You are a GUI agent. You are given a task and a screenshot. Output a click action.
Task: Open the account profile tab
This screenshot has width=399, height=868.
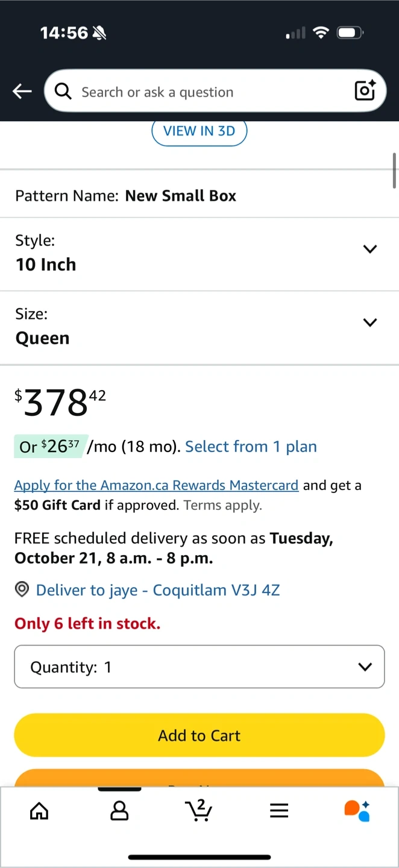tap(119, 811)
